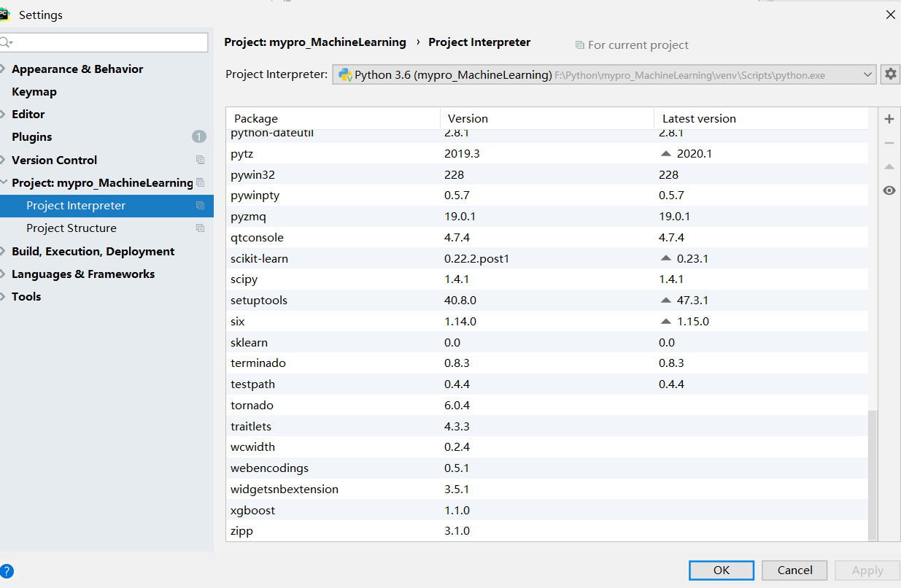Click the upgrade arrow next to scikit-learn 0.23.1
Image resolution: width=901 pixels, height=588 pixels.
coord(665,258)
